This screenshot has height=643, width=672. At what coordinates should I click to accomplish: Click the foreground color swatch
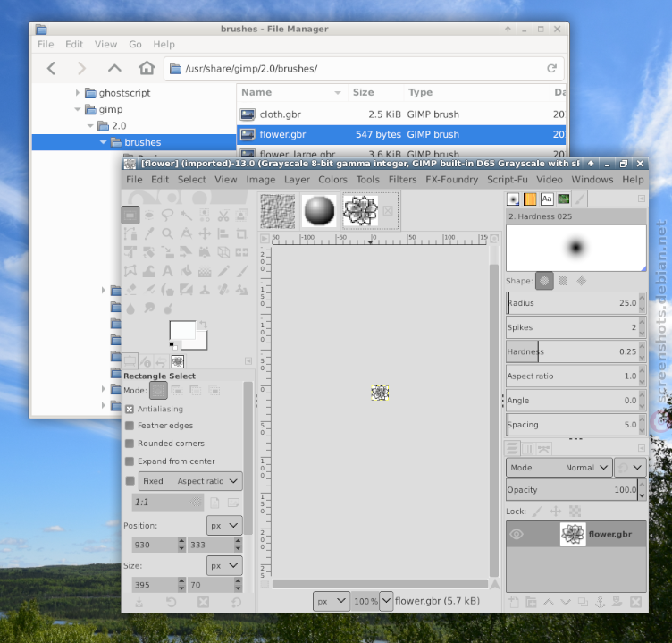coord(181,330)
